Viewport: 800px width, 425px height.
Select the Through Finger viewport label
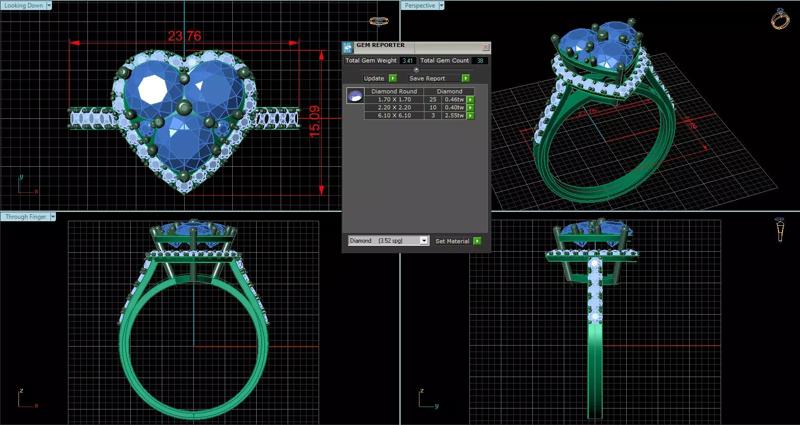pos(26,217)
